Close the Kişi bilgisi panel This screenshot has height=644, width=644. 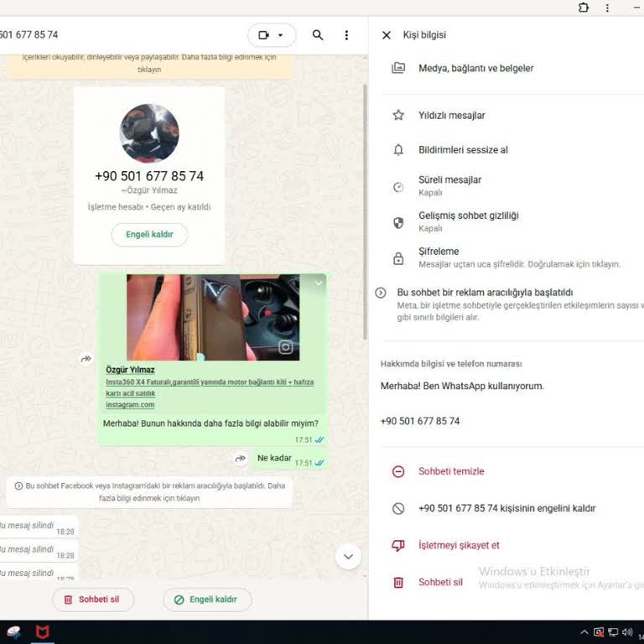pyautogui.click(x=386, y=35)
